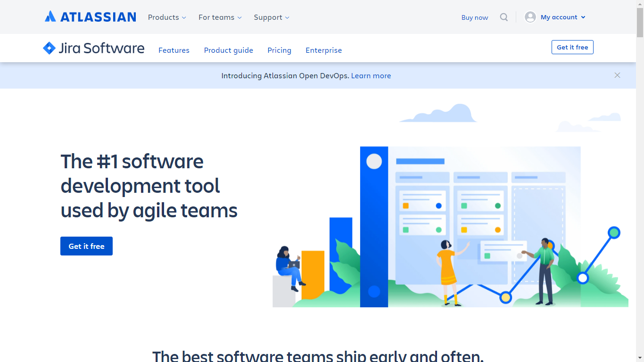Click the Atlassian logo
The image size is (644, 362).
click(90, 16)
